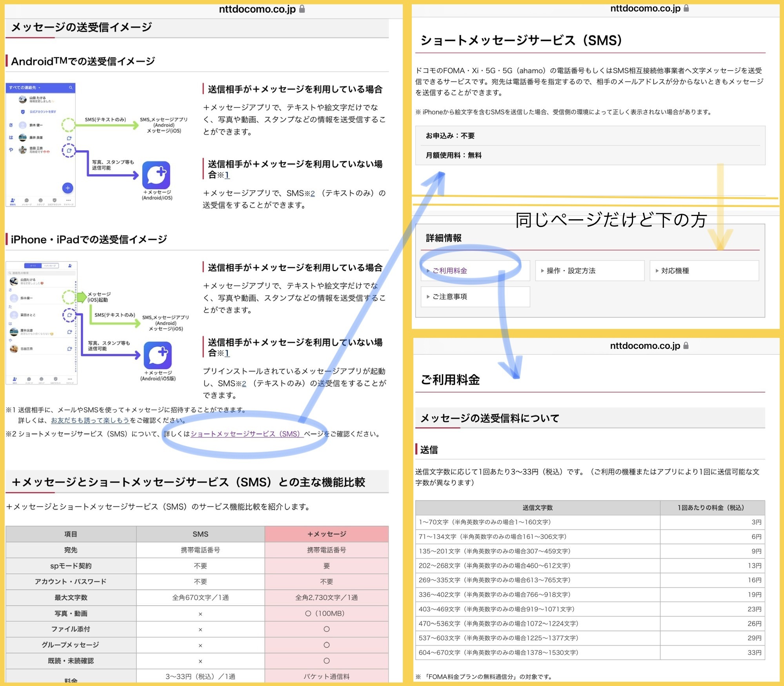Screen dimensions: 784x686
Task: Tap the add-contact person icon in the iPhone screenshot
Action: (x=70, y=265)
